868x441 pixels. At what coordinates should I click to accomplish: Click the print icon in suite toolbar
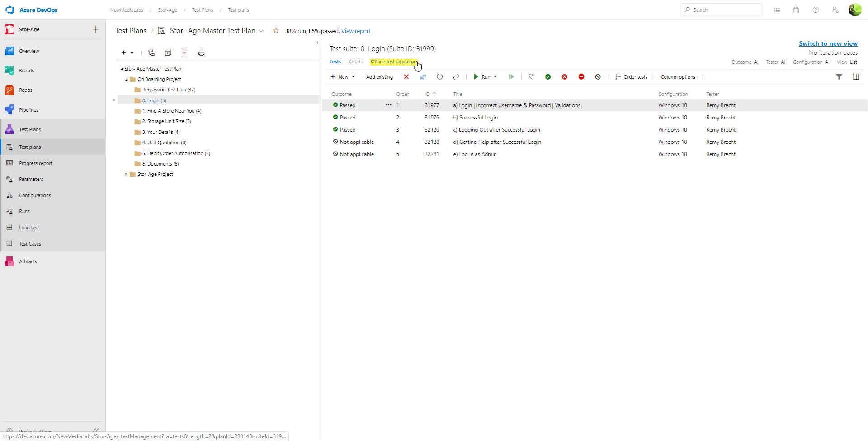pyautogui.click(x=201, y=53)
